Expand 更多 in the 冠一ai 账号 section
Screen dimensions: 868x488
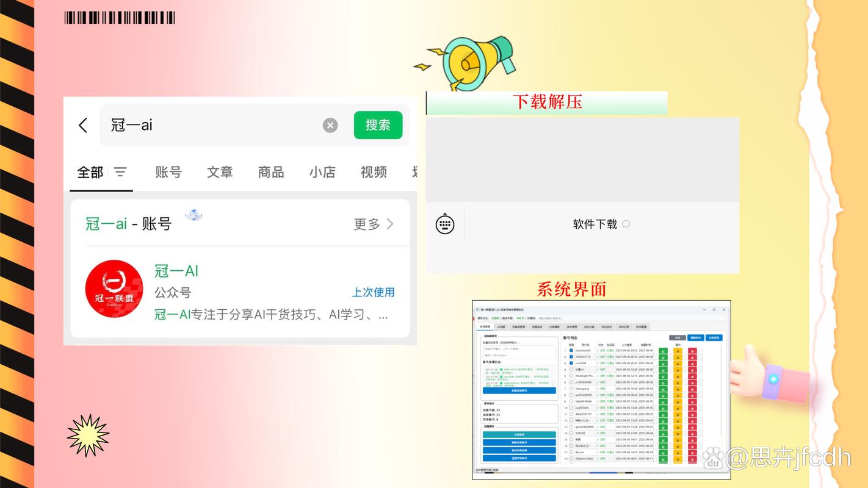[374, 224]
